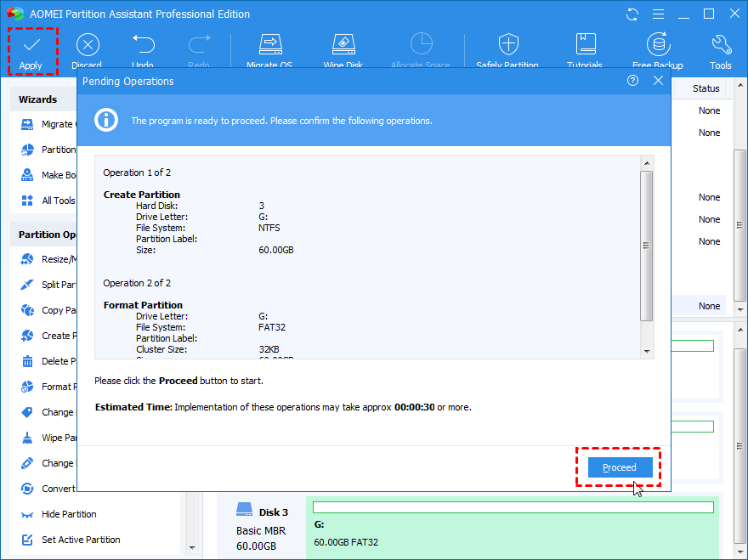
Task: Click the Create Partition heading in operations list
Action: click(142, 195)
